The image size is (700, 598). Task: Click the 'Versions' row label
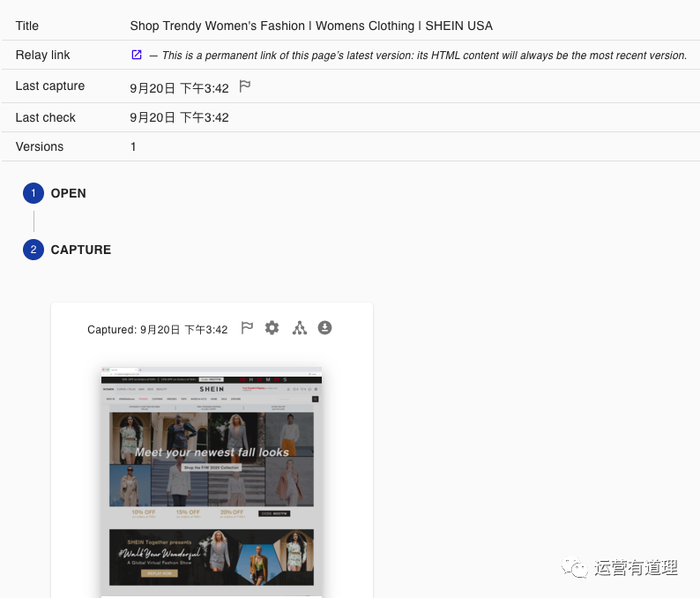[x=40, y=146]
